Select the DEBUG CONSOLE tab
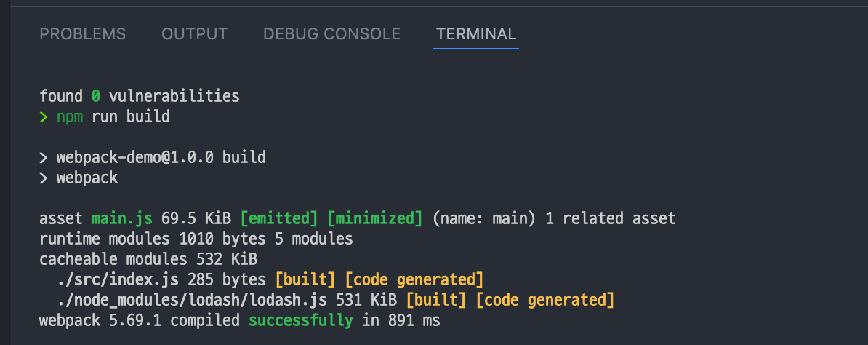The width and height of the screenshot is (868, 345). click(x=331, y=33)
